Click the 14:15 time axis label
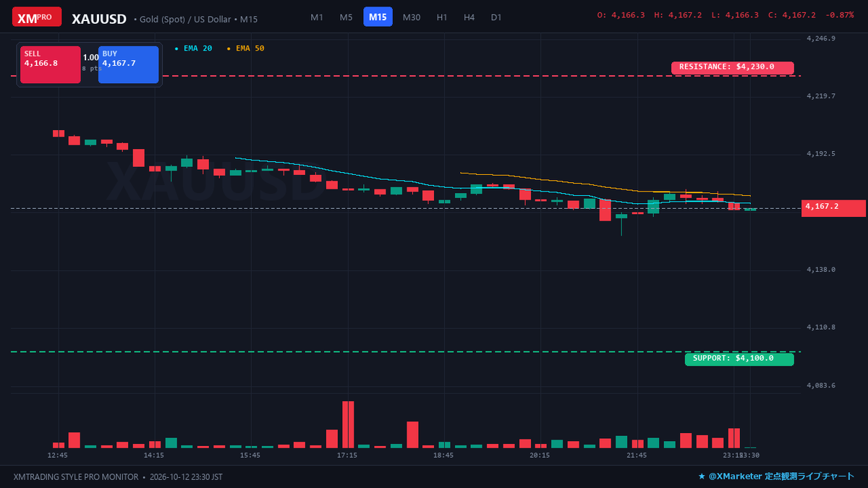Viewport: 868px width, 488px height. (x=154, y=455)
